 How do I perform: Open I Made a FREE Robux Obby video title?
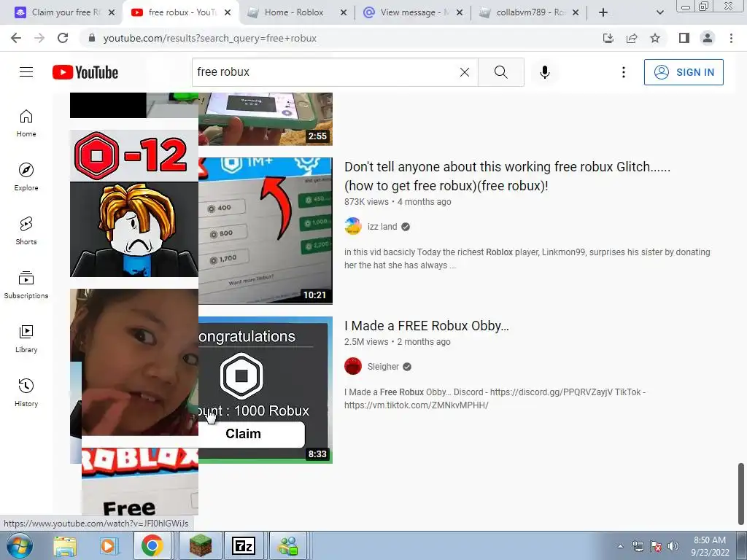pos(426,326)
